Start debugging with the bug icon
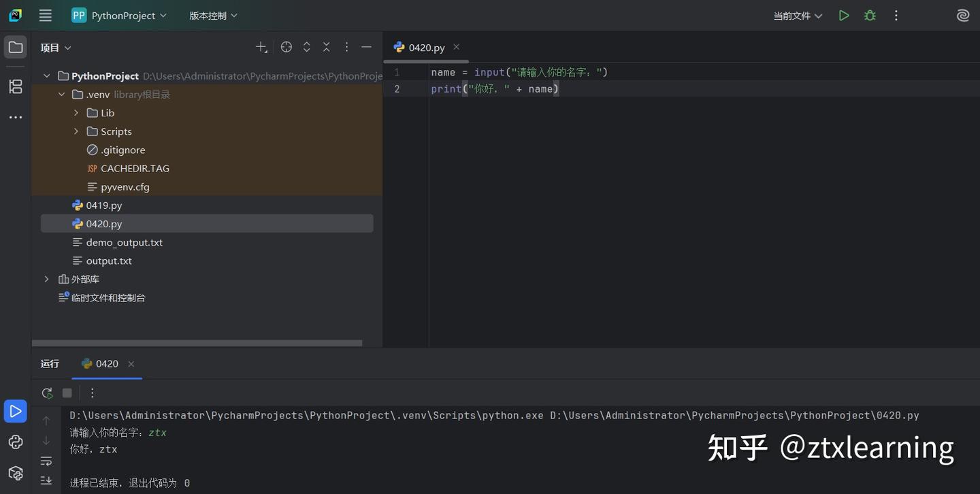This screenshot has width=980, height=494. coord(870,15)
